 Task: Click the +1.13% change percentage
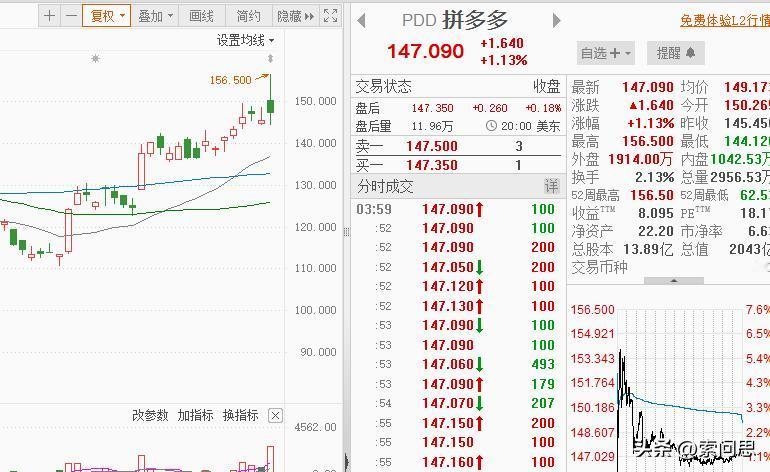pos(503,60)
